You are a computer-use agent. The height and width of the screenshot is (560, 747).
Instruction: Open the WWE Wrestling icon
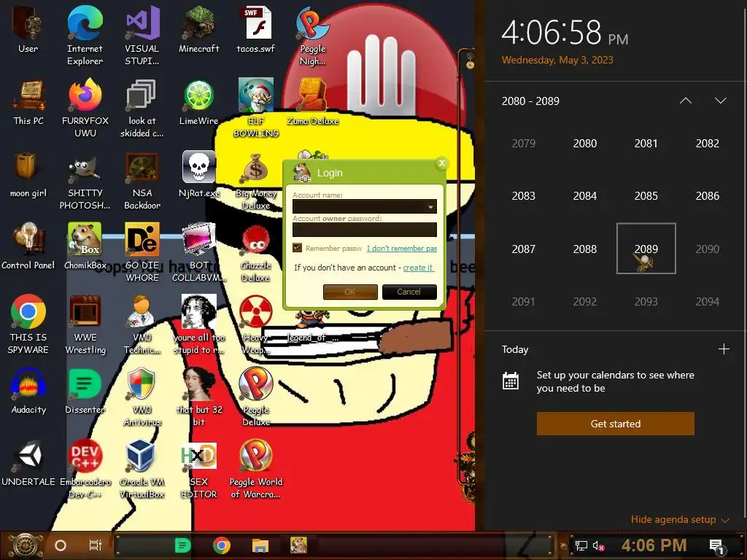point(85,324)
